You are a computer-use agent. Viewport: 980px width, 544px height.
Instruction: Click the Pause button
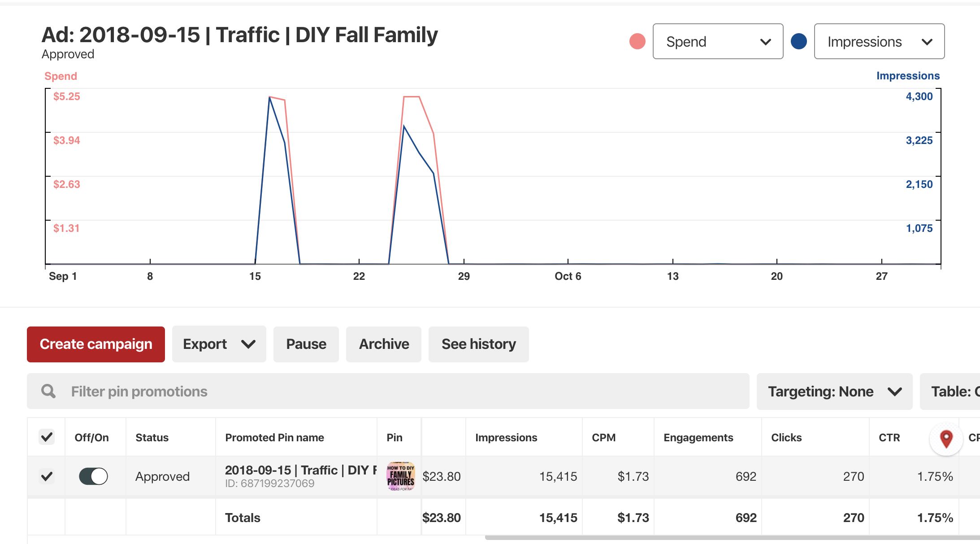(x=305, y=344)
